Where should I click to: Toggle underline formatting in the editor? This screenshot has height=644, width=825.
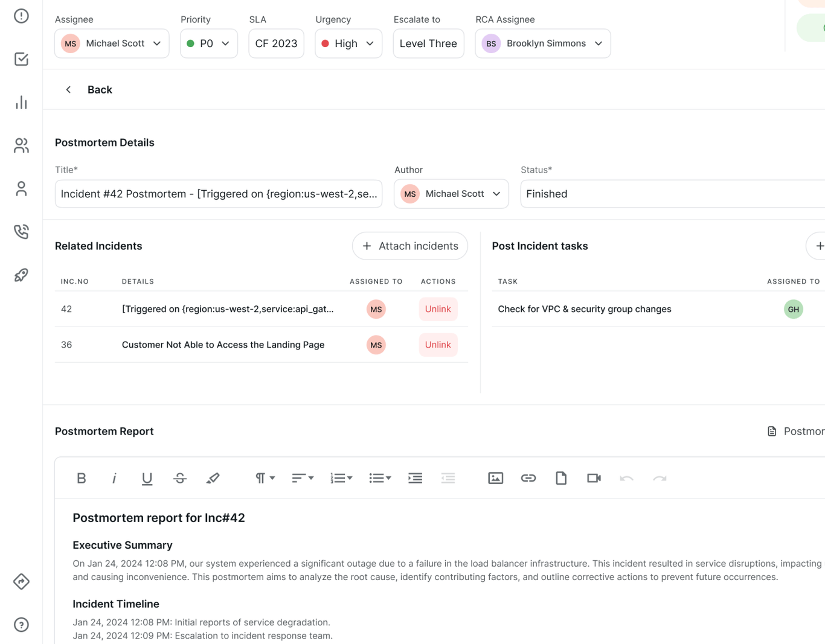point(147,477)
